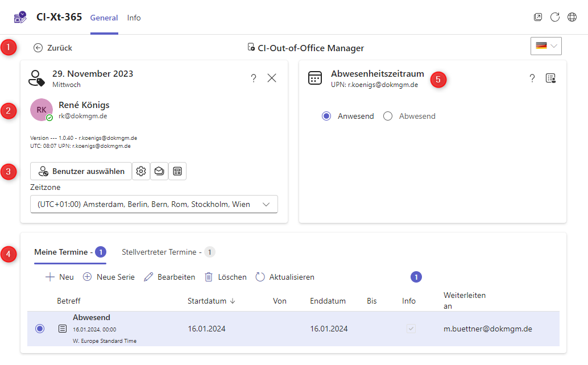Click the reload icon in top header
This screenshot has width=588, height=365.
tap(555, 17)
